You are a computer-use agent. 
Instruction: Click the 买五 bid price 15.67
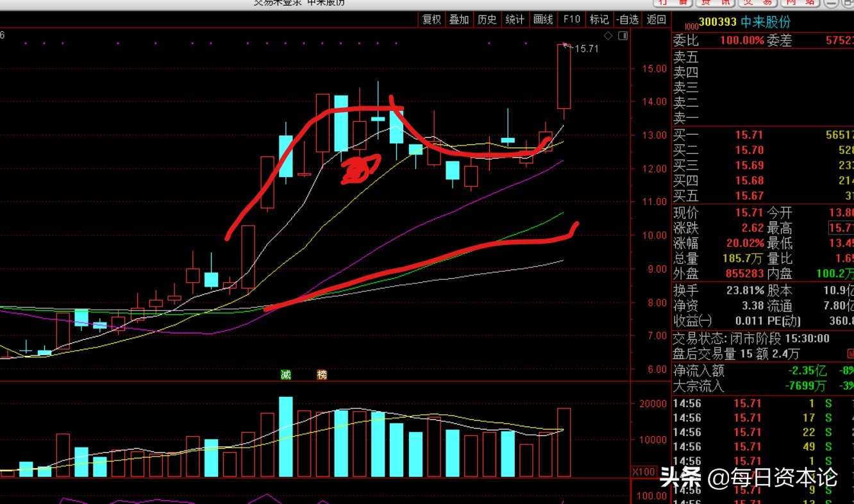tap(749, 196)
